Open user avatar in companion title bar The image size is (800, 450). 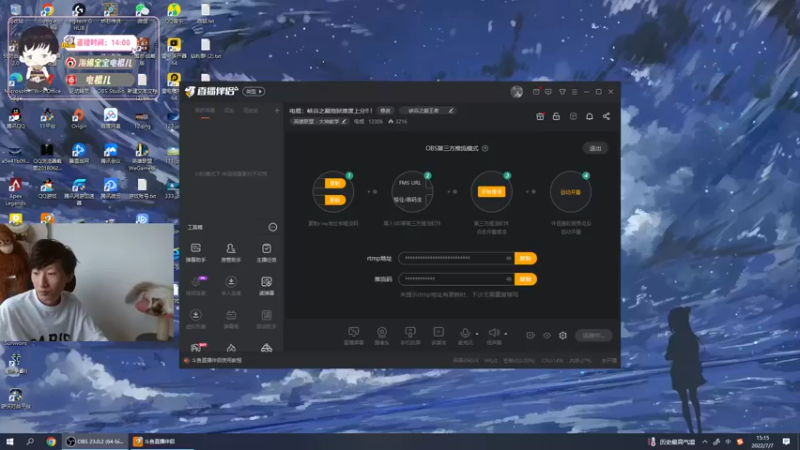point(516,92)
